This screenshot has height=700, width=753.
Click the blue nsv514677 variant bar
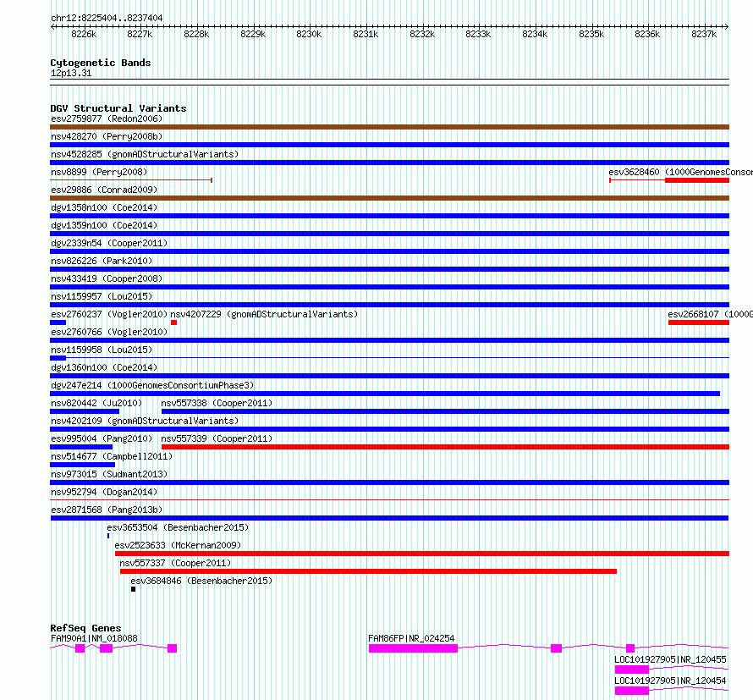83,465
